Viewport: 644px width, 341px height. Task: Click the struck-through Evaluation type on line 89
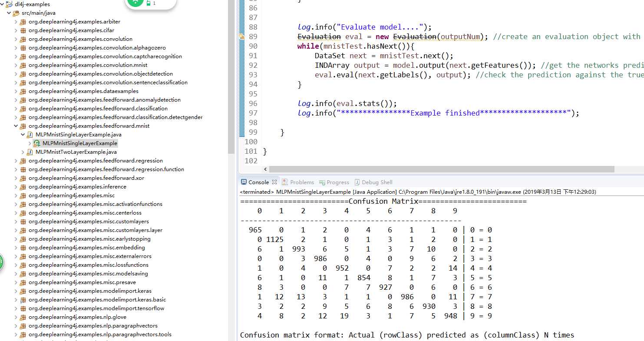(319, 36)
